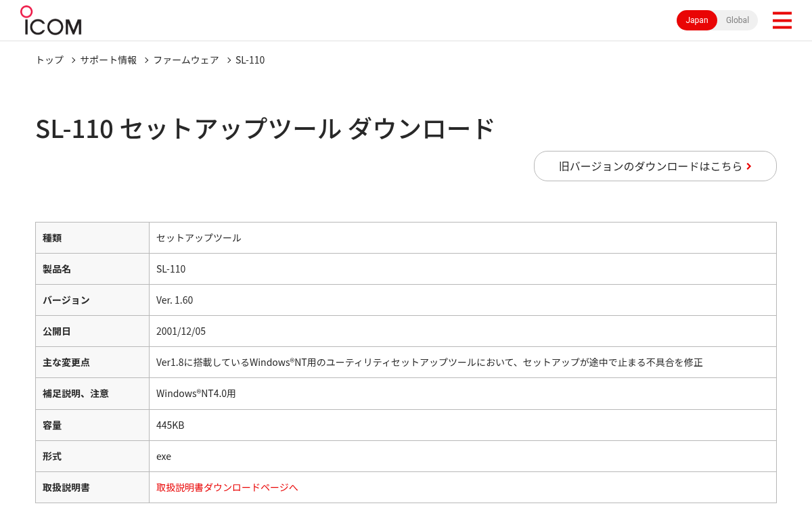Open サポート情報 breadcrumb link
This screenshot has height=512, width=812.
108,60
